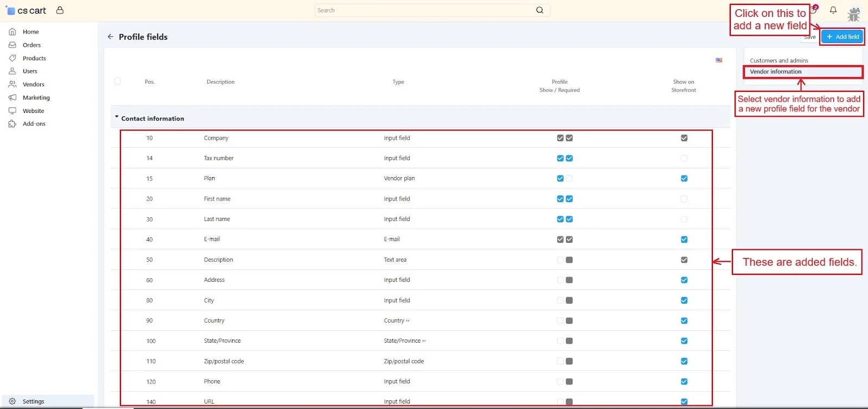Expand the Country type link

[x=397, y=321]
